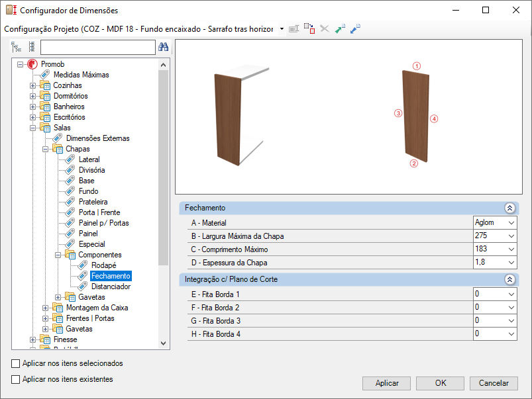Screen dimensions: 532x399
Task: Click the blue import arrow icon
Action: point(355,29)
